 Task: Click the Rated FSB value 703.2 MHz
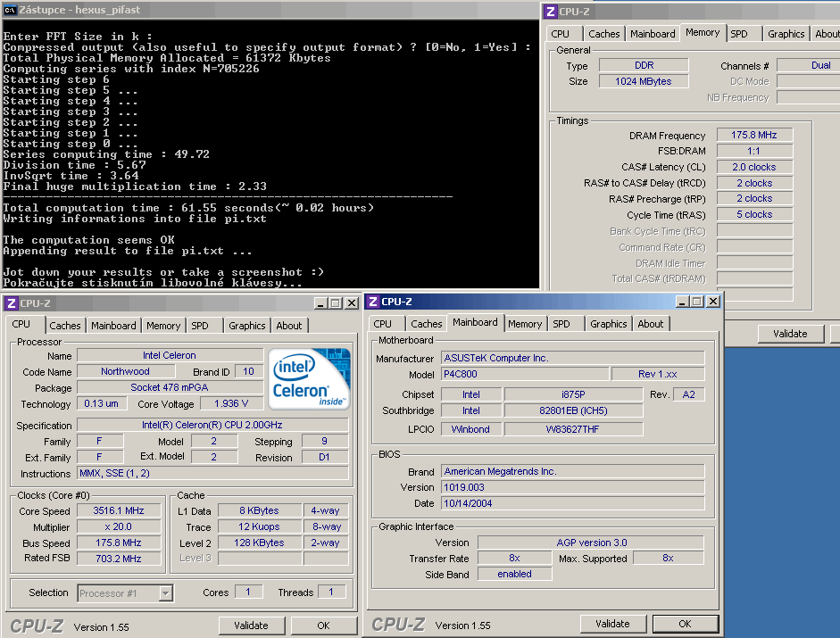tap(119, 559)
